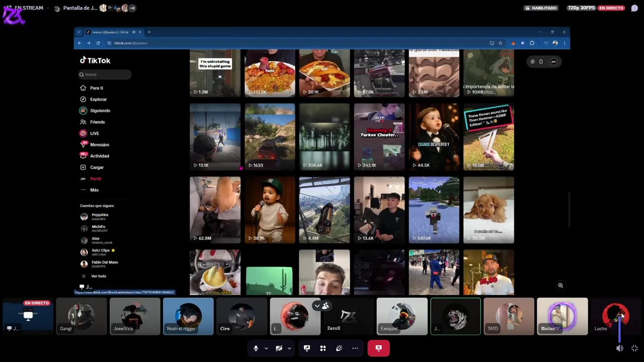Viewport: 644px width, 362px height.
Task: Open Discord activities launcher
Action: [x=323, y=348]
